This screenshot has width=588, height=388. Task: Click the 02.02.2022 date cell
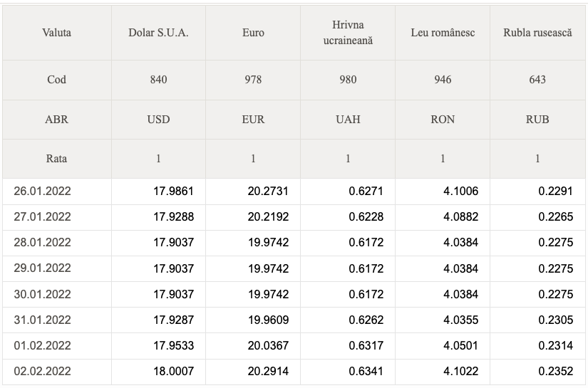tap(56, 372)
